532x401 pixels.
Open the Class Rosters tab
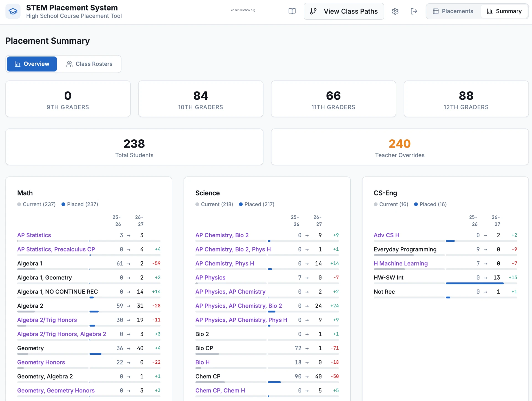pos(89,64)
